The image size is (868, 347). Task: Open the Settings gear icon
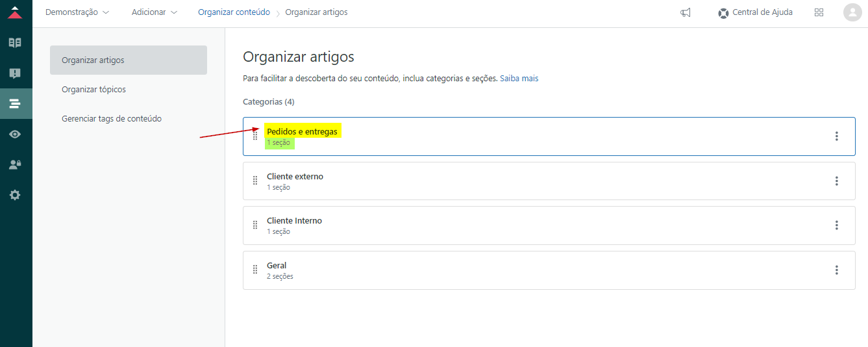click(x=15, y=195)
